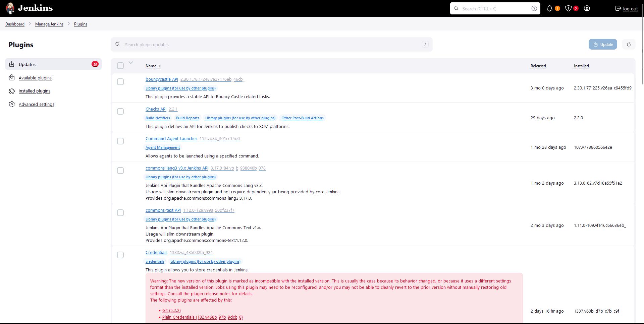Sort by the Name column header
The width and height of the screenshot is (644, 324).
[x=153, y=66]
